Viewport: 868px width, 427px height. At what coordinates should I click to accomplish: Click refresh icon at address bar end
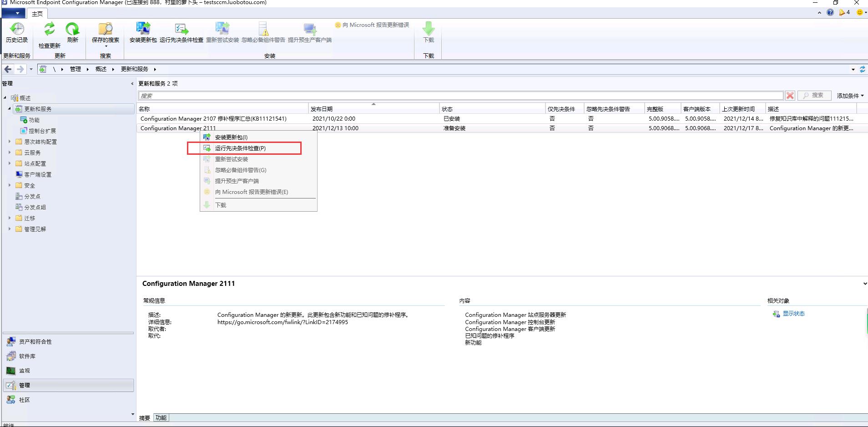click(862, 69)
